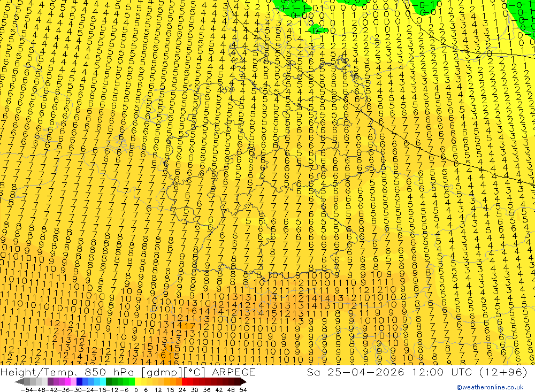535x392 pixels.
Task: Click the Height/Temp. 850 hPa ARPEGE title
Action: pos(128,372)
